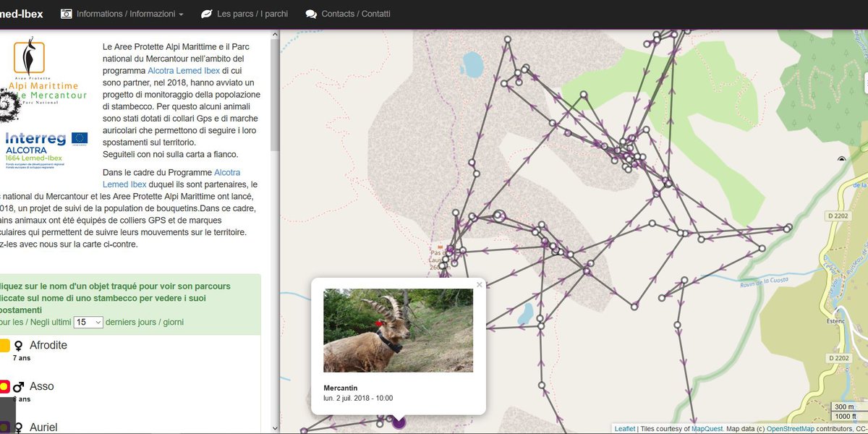Image resolution: width=868 pixels, height=434 pixels.
Task: Click the camera icon beside Informations
Action: (67, 14)
